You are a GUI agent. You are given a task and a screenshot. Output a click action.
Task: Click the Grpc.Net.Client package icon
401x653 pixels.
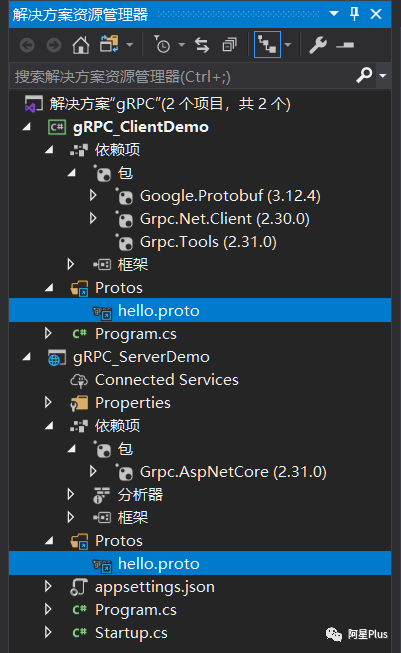point(125,219)
